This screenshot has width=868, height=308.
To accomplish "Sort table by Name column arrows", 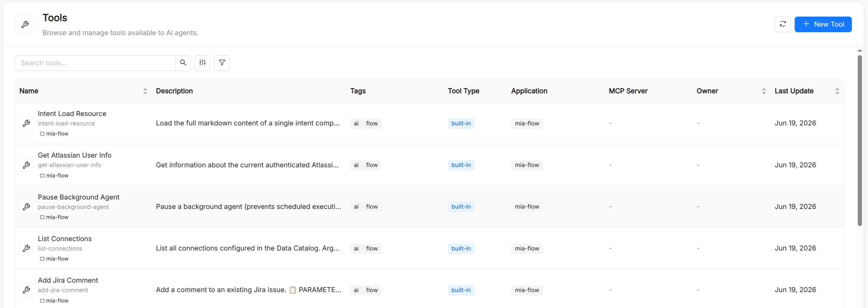I will pos(145,91).
